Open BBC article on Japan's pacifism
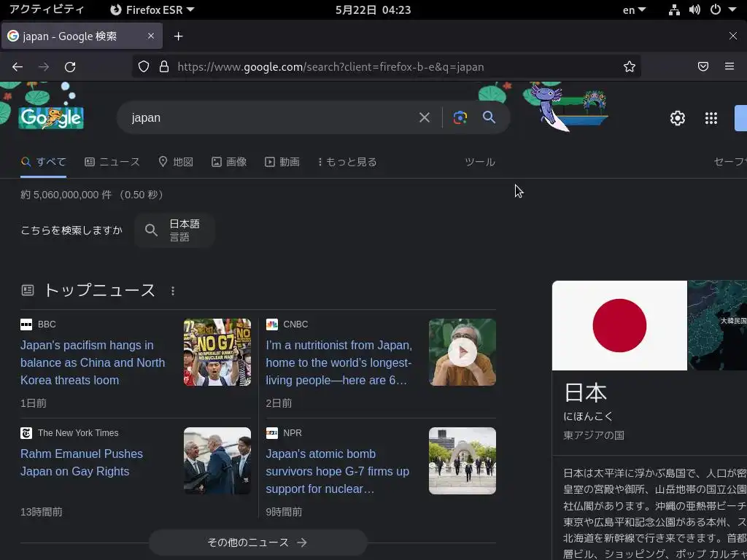 click(x=93, y=363)
